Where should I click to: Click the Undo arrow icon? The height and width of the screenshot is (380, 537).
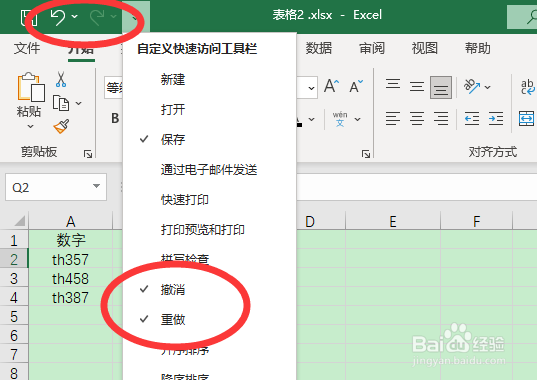(58, 17)
